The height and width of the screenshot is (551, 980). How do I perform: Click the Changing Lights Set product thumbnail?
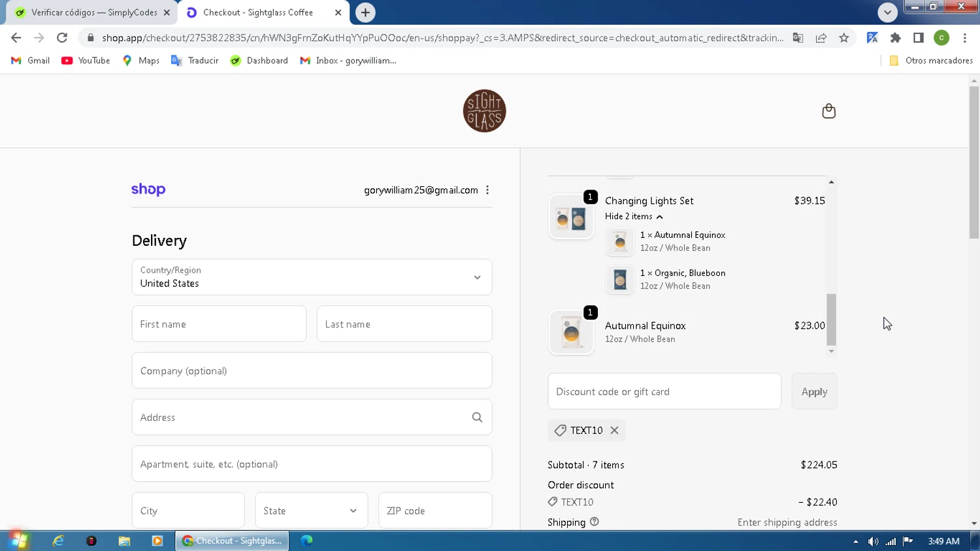tap(571, 218)
